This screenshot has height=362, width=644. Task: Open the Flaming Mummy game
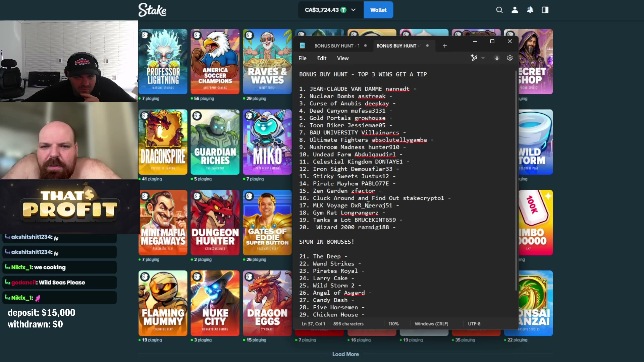pyautogui.click(x=163, y=303)
